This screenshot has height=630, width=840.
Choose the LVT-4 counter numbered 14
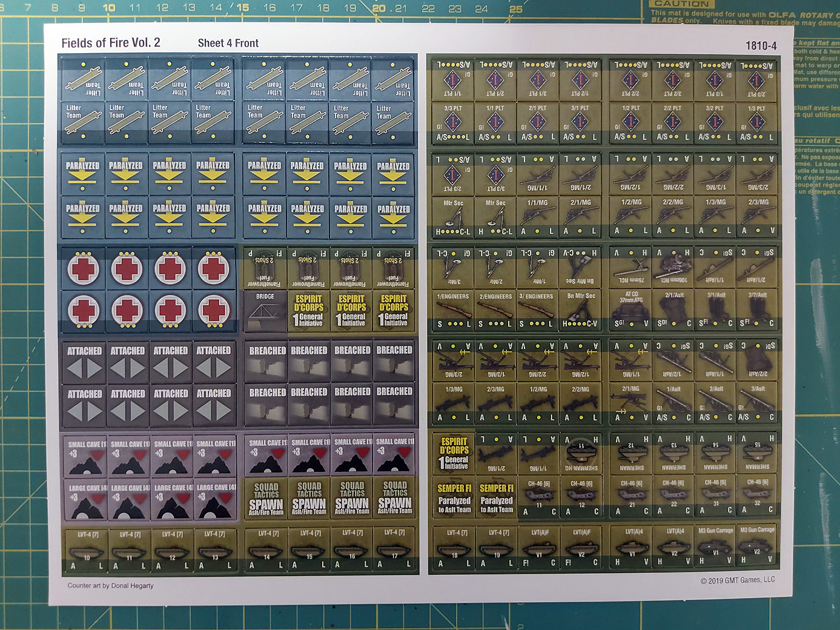tap(266, 549)
